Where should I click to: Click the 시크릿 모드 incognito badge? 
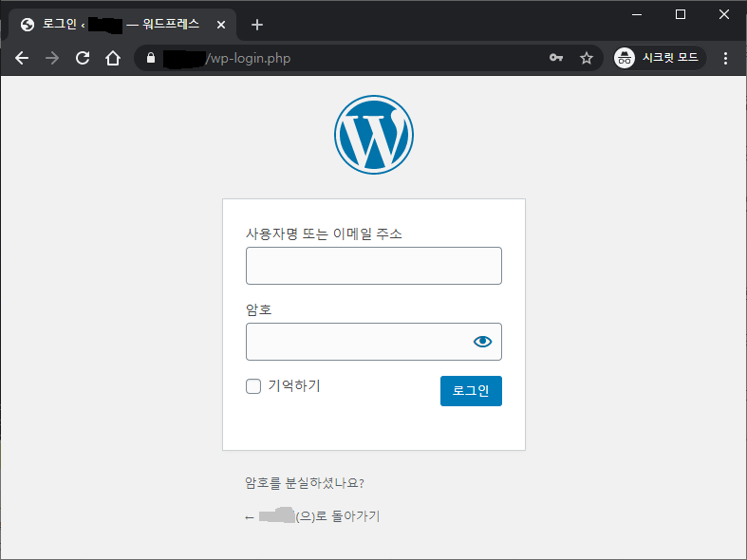(x=659, y=58)
